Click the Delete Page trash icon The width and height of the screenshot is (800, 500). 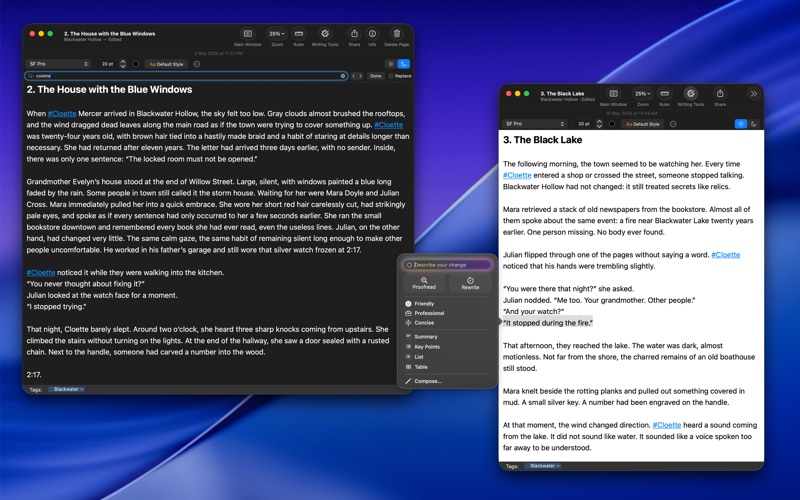(396, 34)
